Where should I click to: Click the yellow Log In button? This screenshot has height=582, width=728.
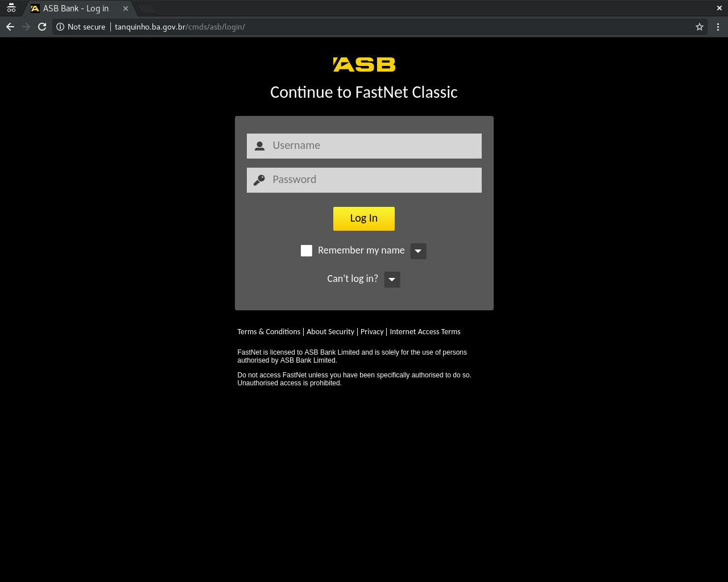pos(364,219)
